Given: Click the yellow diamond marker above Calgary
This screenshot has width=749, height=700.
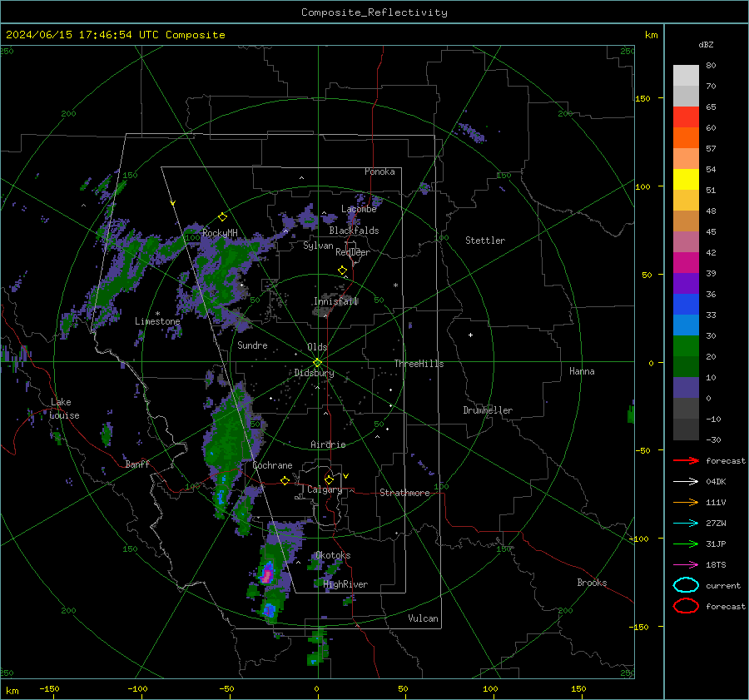Looking at the screenshot, I should click(x=329, y=479).
